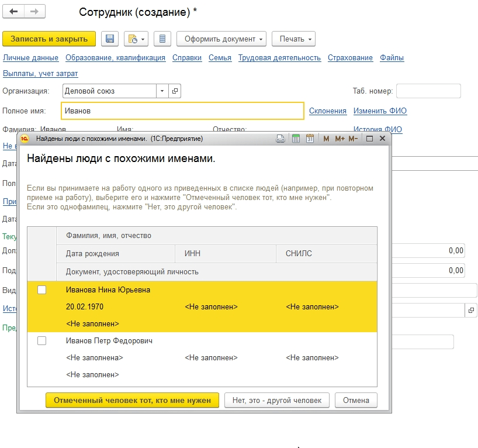This screenshot has width=478, height=448.
Task: Click the open-form icon at the right edge field
Action: [x=471, y=311]
